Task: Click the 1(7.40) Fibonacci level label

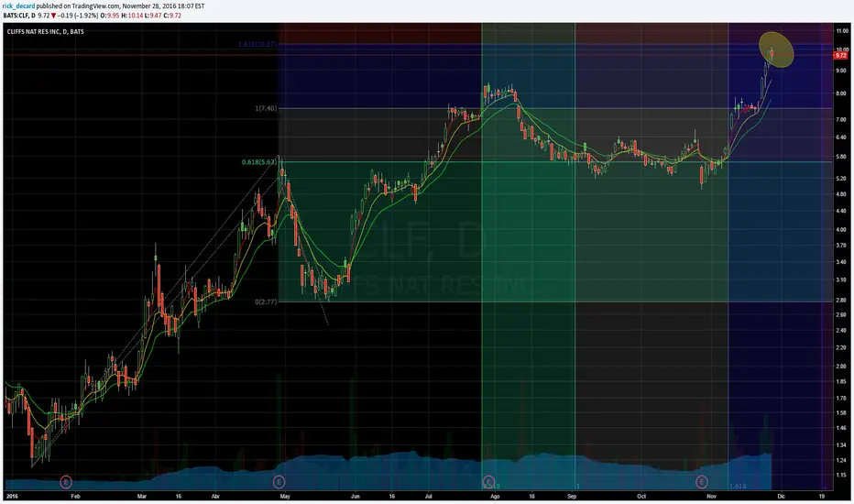Action: [266, 108]
